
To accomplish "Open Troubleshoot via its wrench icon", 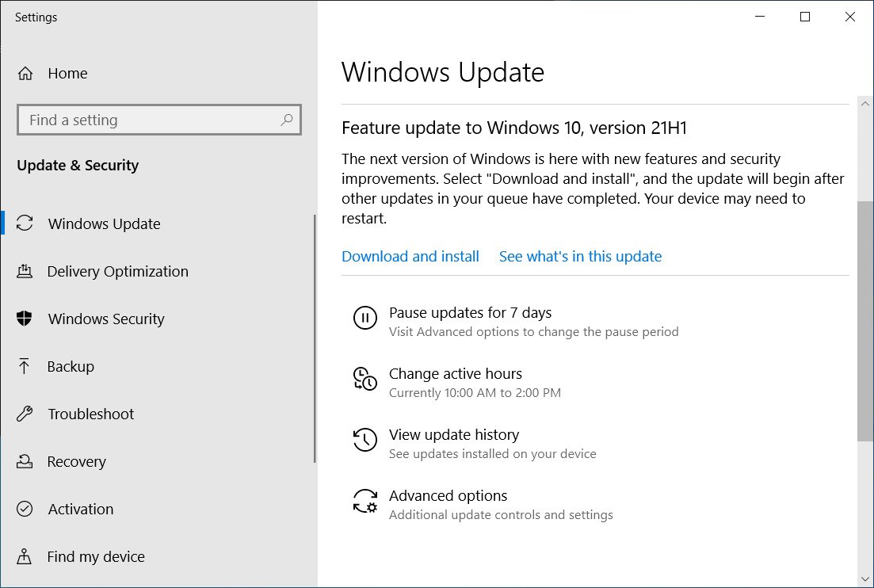I will point(25,414).
